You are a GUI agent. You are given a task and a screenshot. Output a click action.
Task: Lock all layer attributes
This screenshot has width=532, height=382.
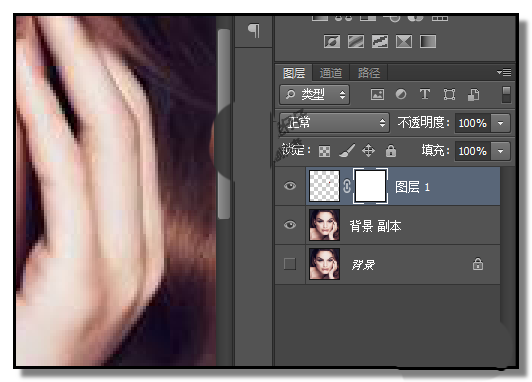(391, 151)
